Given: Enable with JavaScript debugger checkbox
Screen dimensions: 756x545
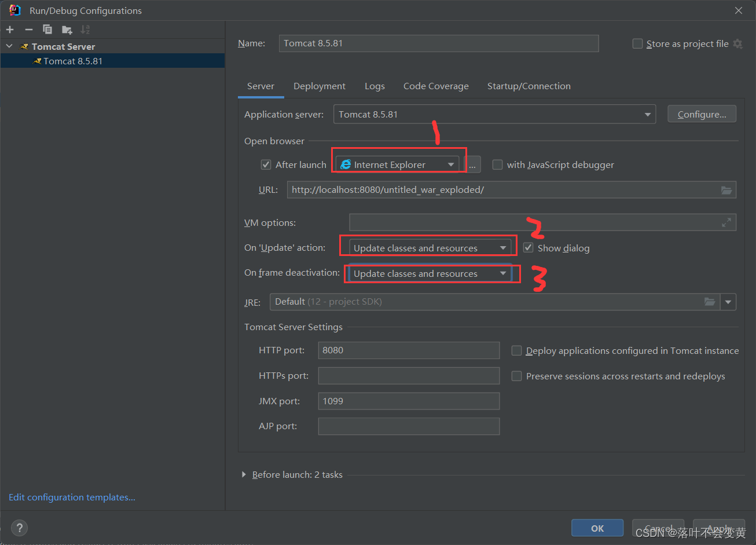Looking at the screenshot, I should pyautogui.click(x=497, y=164).
